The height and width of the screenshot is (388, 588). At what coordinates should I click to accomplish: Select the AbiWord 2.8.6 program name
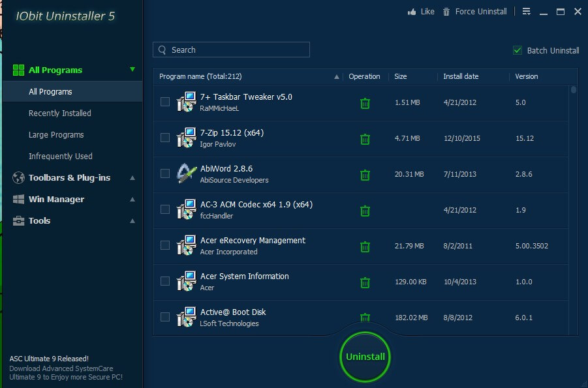pyautogui.click(x=226, y=169)
